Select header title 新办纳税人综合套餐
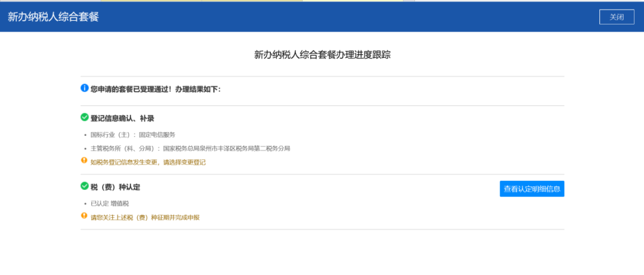Image resolution: width=644 pixels, height=275 pixels. 54,17
